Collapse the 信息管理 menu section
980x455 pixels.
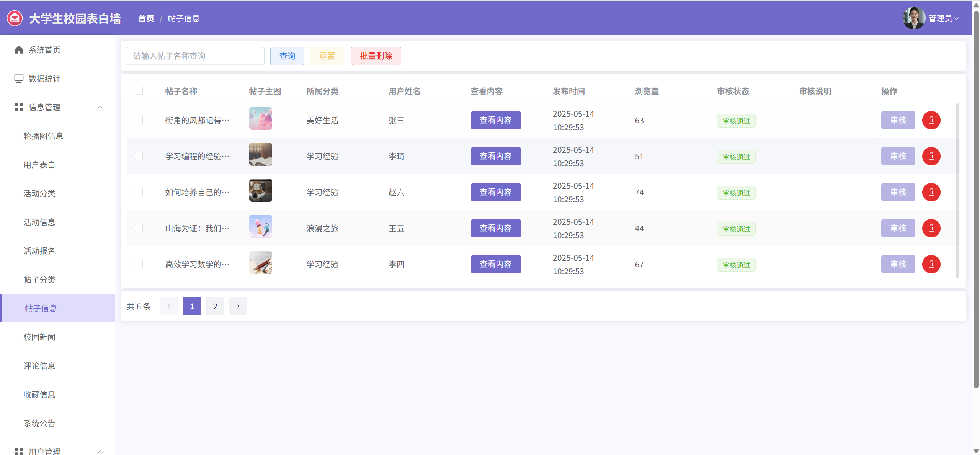point(100,107)
